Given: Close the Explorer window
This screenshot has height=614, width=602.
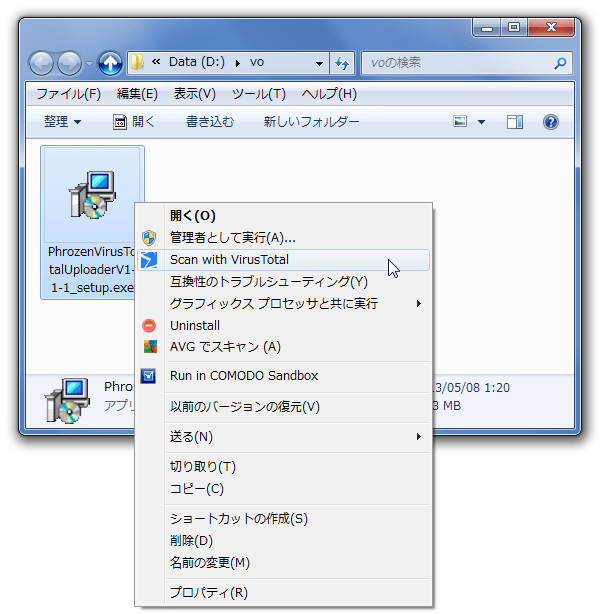Looking at the screenshot, I should [551, 28].
